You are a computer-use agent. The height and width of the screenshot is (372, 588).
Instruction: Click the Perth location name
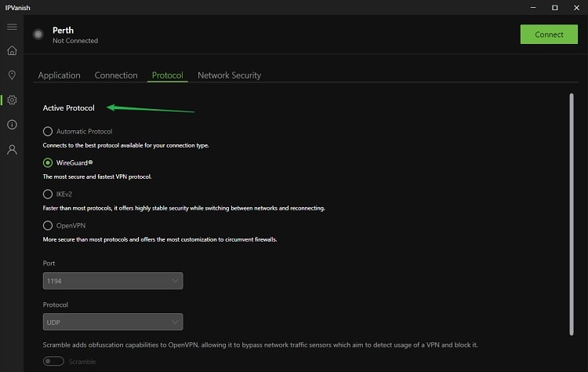[x=63, y=31]
